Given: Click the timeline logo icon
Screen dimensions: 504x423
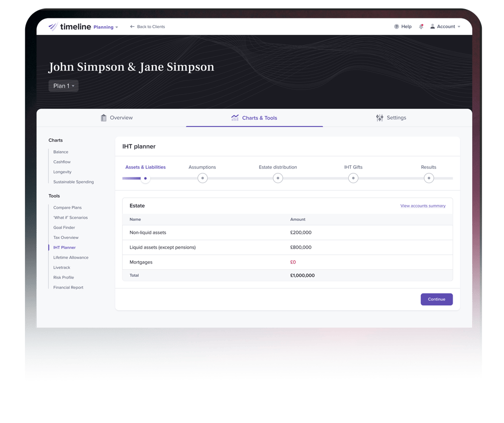Looking at the screenshot, I should [53, 26].
